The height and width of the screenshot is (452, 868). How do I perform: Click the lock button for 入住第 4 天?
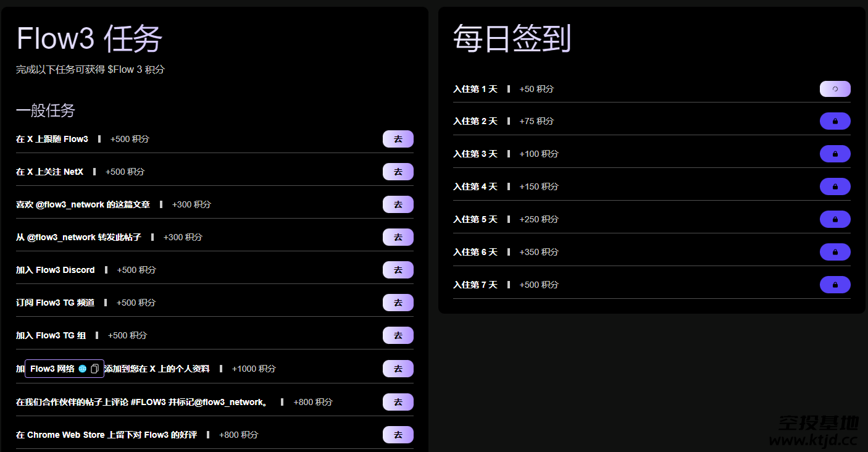click(835, 186)
